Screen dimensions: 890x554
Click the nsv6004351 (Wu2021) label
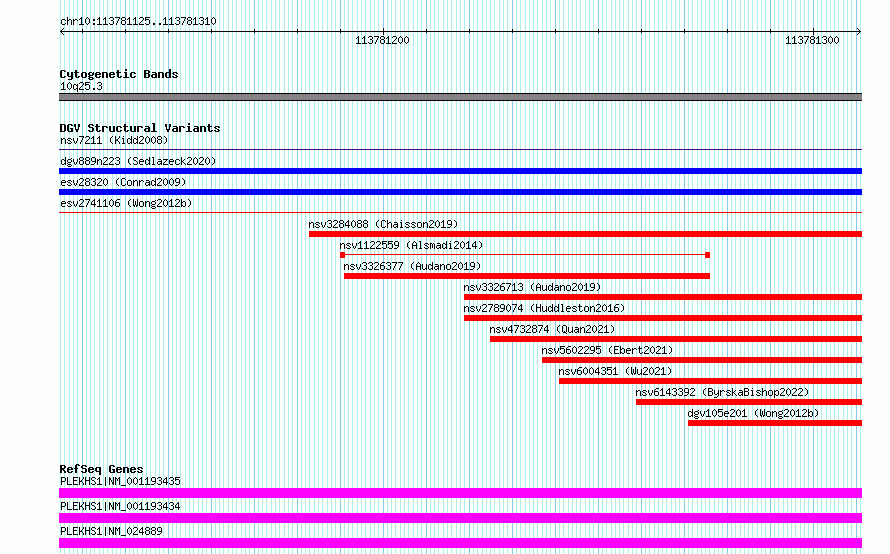[615, 371]
